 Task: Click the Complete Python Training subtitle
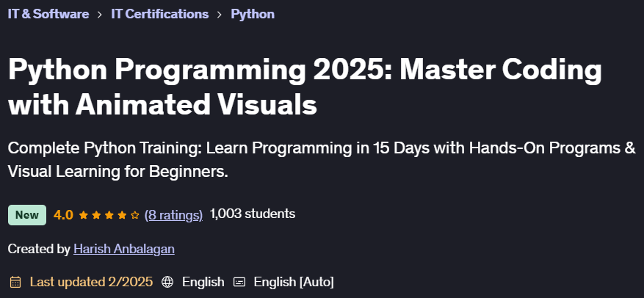(x=322, y=160)
